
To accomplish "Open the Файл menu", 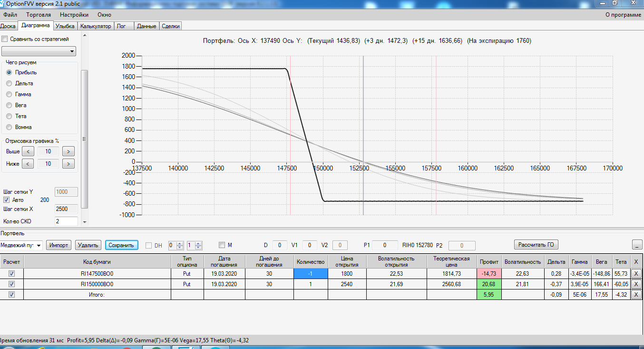I will coord(10,15).
